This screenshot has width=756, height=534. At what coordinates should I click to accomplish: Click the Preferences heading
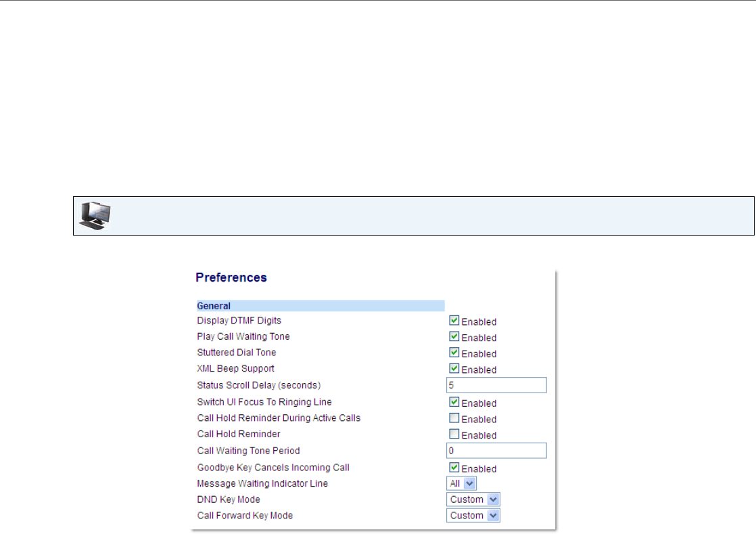231,277
